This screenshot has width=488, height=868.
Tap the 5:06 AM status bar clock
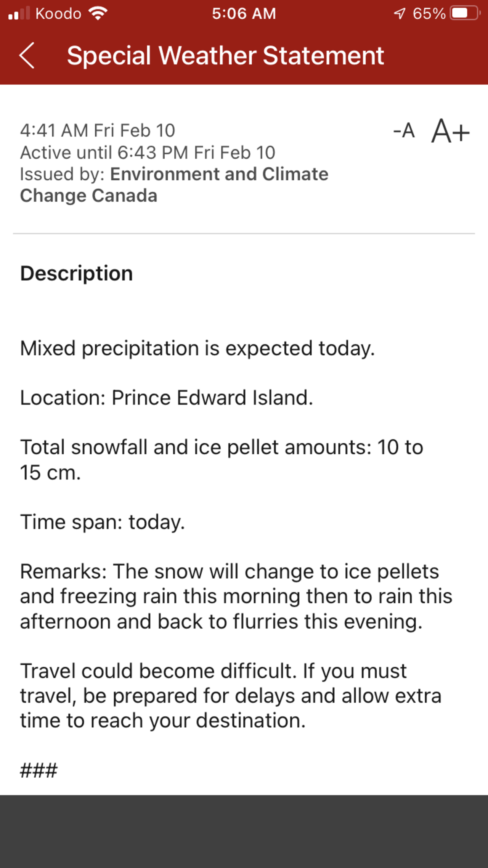click(244, 14)
